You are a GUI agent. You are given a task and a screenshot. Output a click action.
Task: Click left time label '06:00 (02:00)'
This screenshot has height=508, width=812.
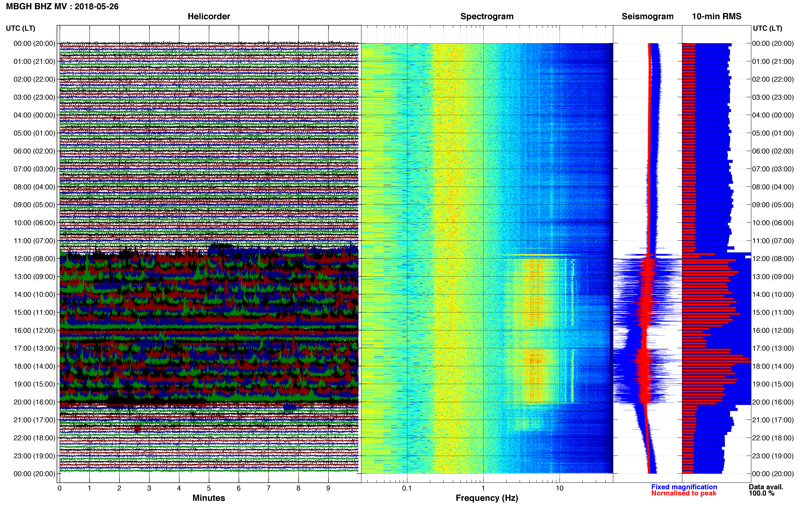click(34, 151)
